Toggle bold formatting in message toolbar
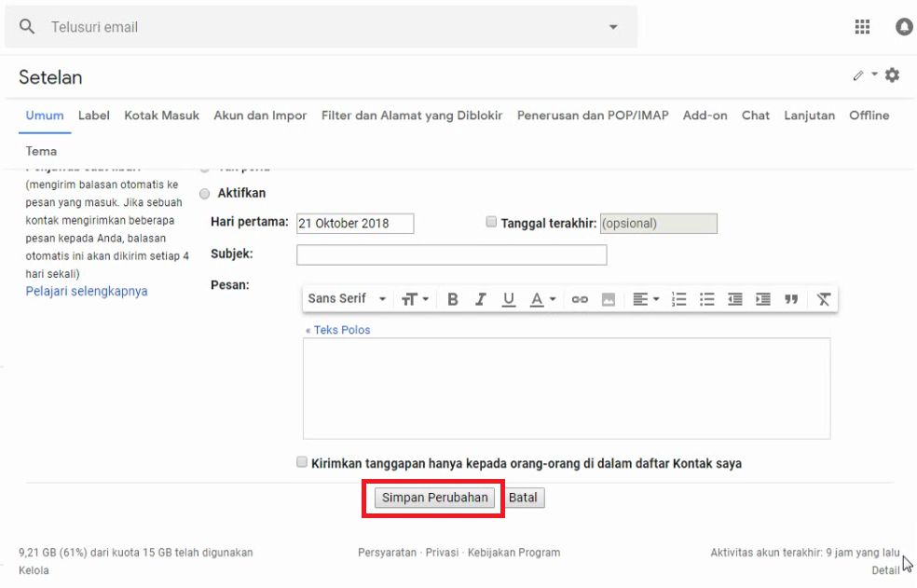917x588 pixels. [453, 299]
